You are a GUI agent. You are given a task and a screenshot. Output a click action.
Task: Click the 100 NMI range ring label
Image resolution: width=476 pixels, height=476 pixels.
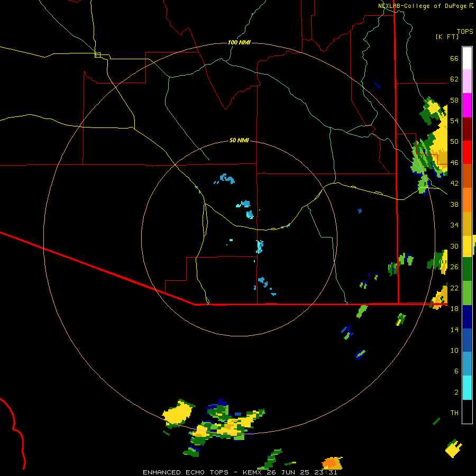tap(239, 42)
